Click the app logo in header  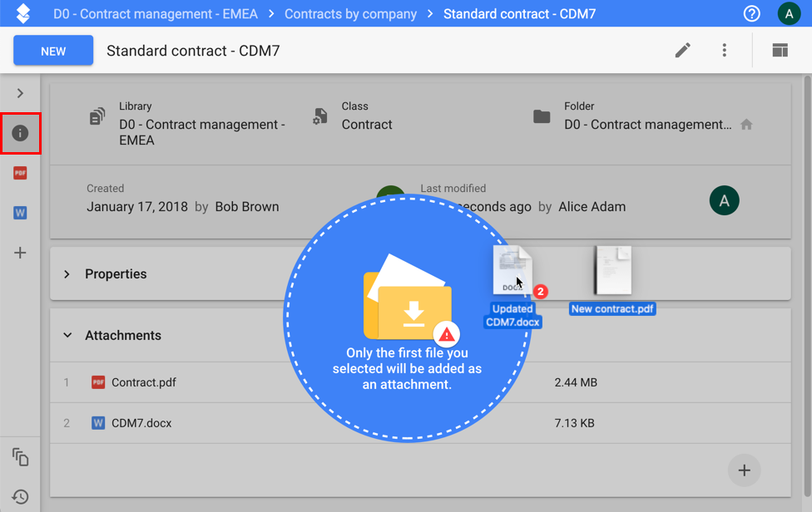pos(22,13)
